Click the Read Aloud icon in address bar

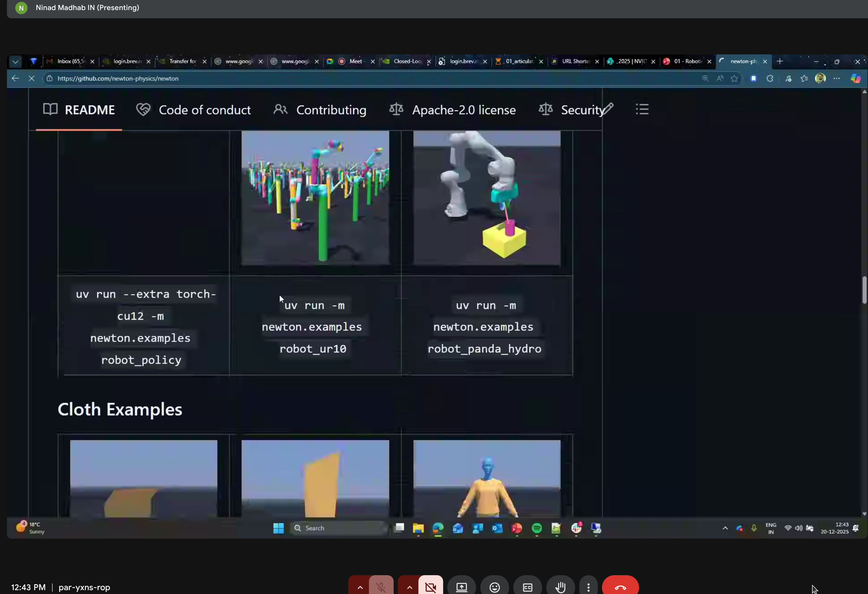point(720,78)
